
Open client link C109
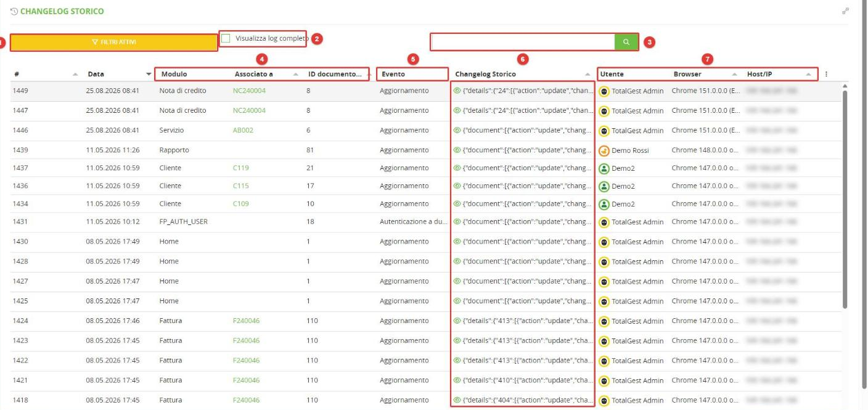[x=240, y=204]
